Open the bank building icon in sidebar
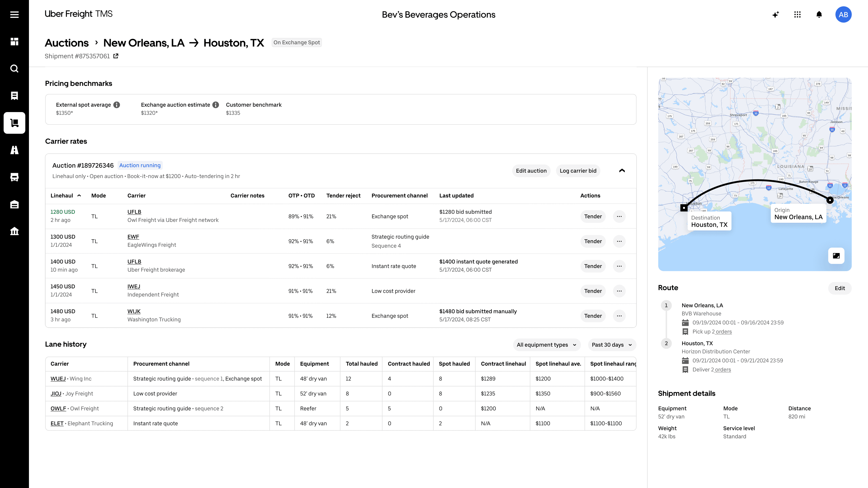 (14, 231)
